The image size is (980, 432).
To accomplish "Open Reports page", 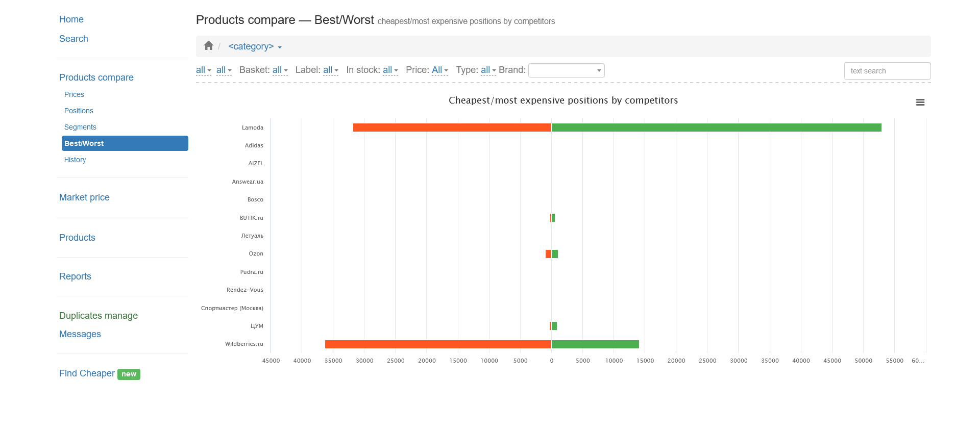I will click(75, 276).
